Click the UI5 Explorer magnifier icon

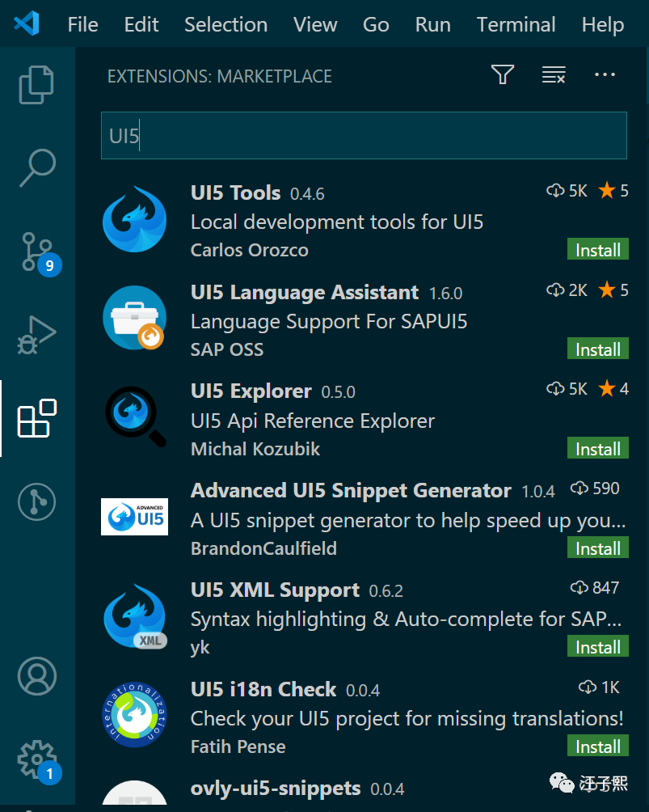tap(136, 417)
